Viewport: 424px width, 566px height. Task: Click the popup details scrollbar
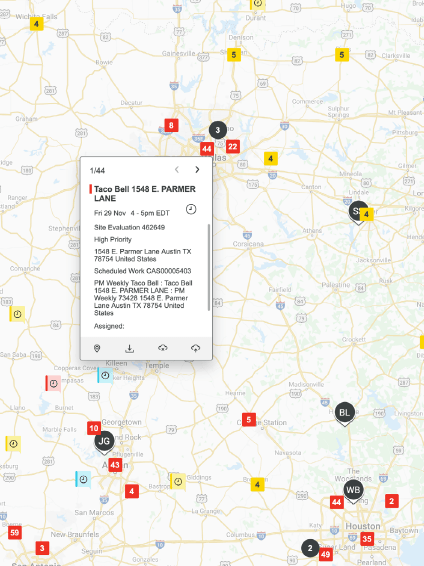tap(209, 267)
